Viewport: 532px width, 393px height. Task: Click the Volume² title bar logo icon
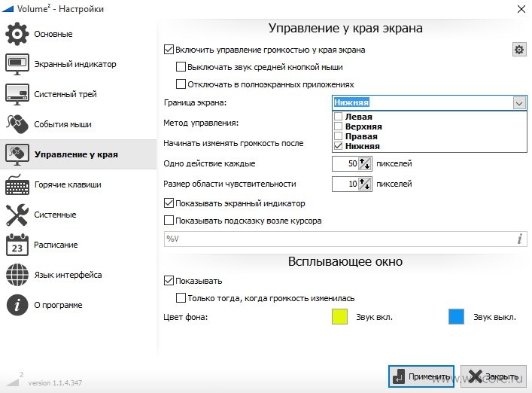[8, 9]
